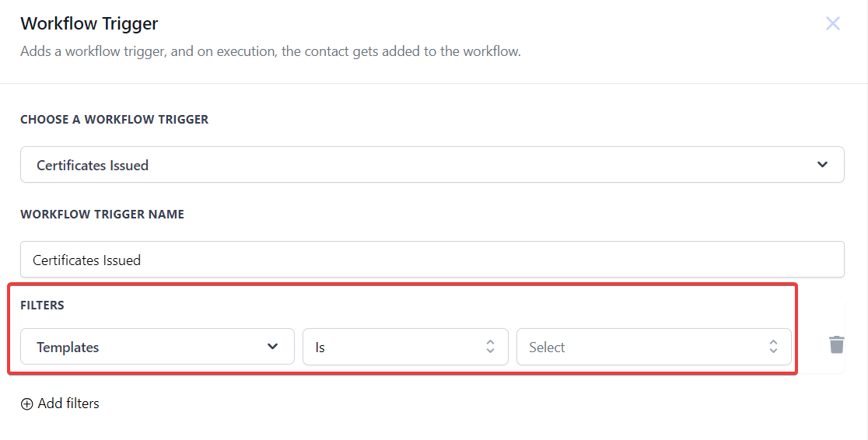Click up-down arrows in the Select value field
Screen dimensions: 868x440
(773, 347)
